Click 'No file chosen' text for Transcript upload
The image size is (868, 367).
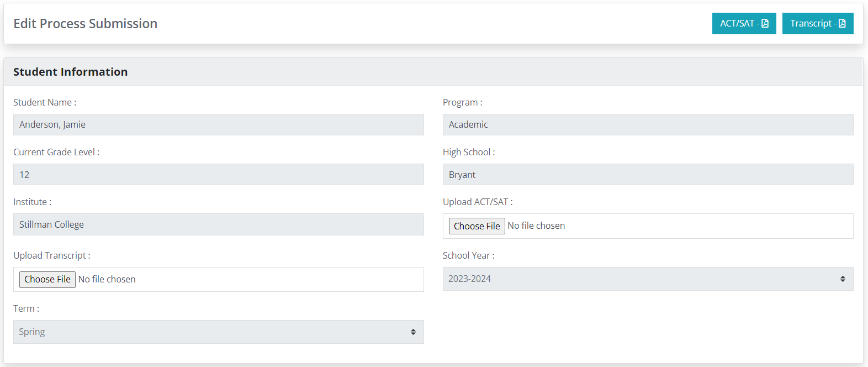(107, 280)
